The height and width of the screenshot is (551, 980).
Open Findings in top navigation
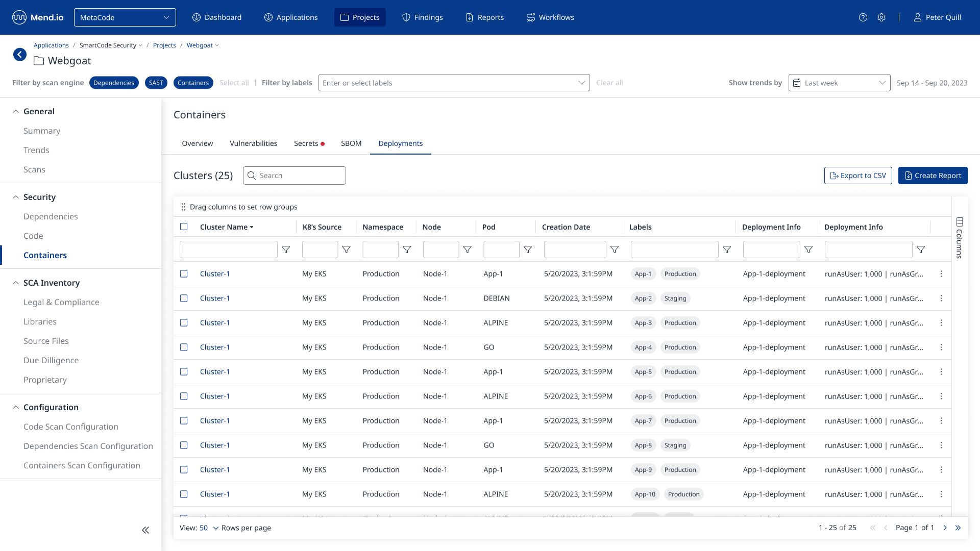pyautogui.click(x=423, y=17)
